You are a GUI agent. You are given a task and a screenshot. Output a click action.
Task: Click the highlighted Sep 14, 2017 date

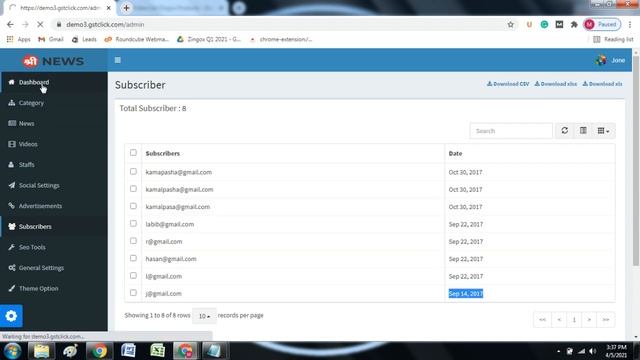tap(466, 293)
